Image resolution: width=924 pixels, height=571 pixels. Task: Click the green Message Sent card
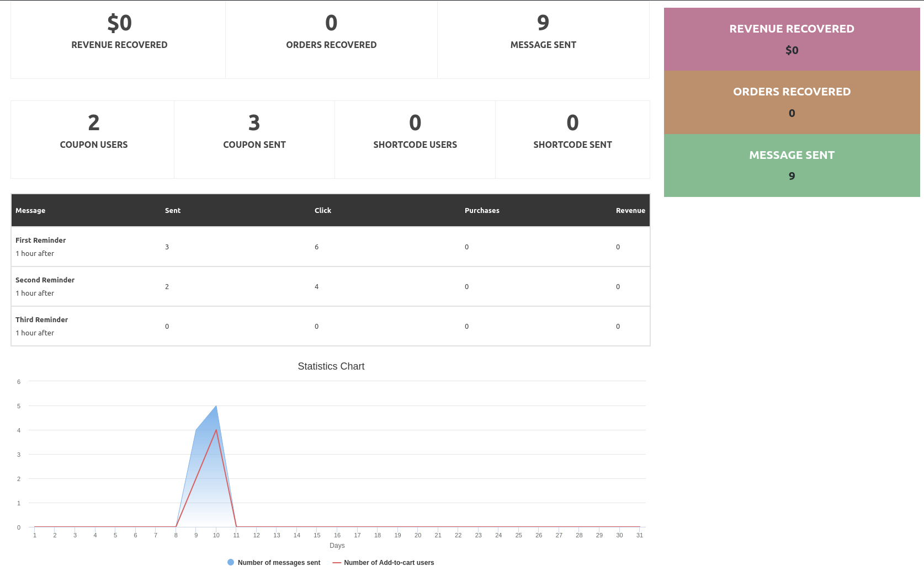[792, 166]
